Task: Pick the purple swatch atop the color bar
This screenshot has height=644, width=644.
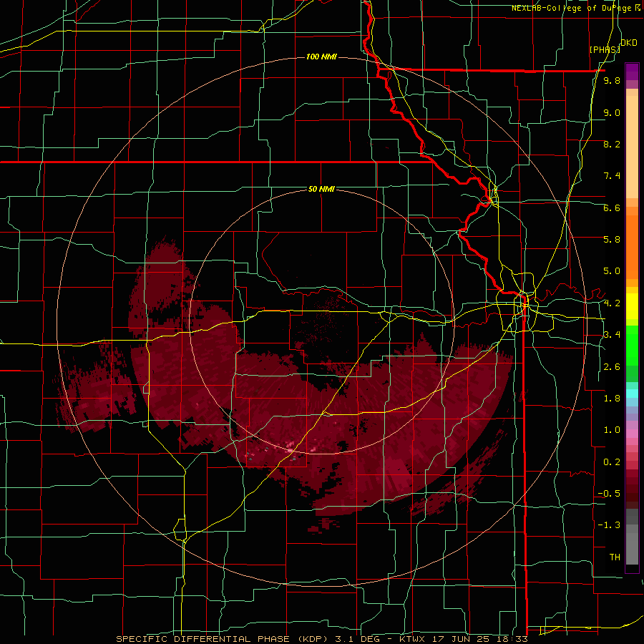Action: click(632, 72)
